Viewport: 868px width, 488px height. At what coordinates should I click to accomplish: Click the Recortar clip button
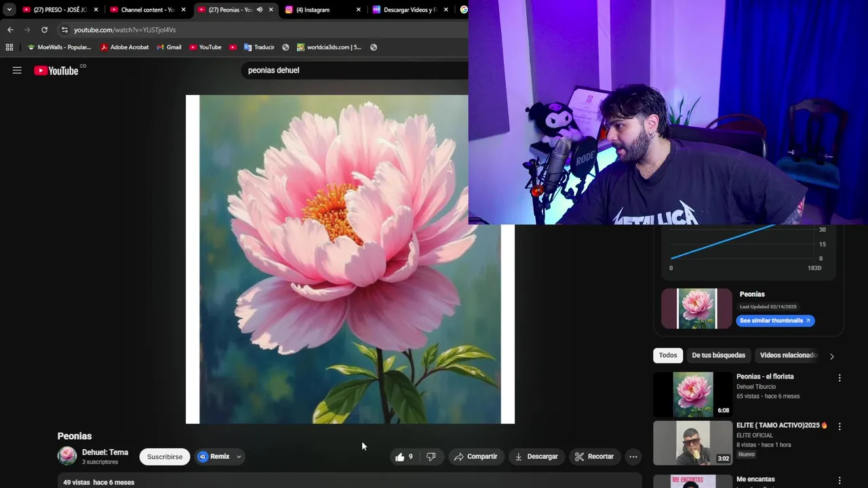point(594,457)
